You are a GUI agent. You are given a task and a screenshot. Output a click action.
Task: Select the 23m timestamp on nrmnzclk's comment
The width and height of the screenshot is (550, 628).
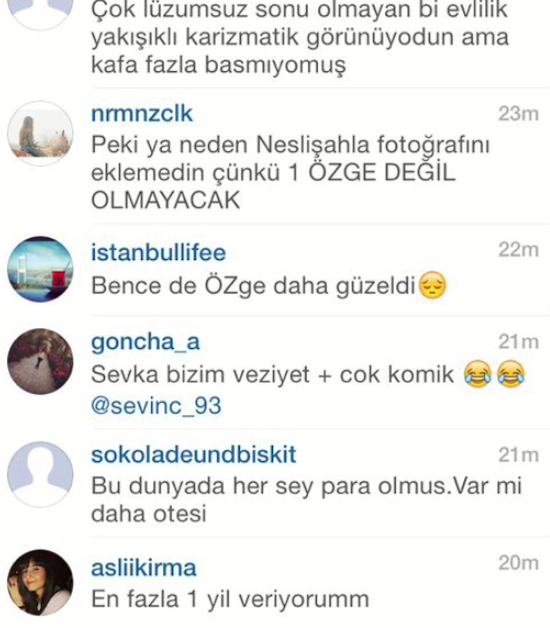(x=518, y=114)
